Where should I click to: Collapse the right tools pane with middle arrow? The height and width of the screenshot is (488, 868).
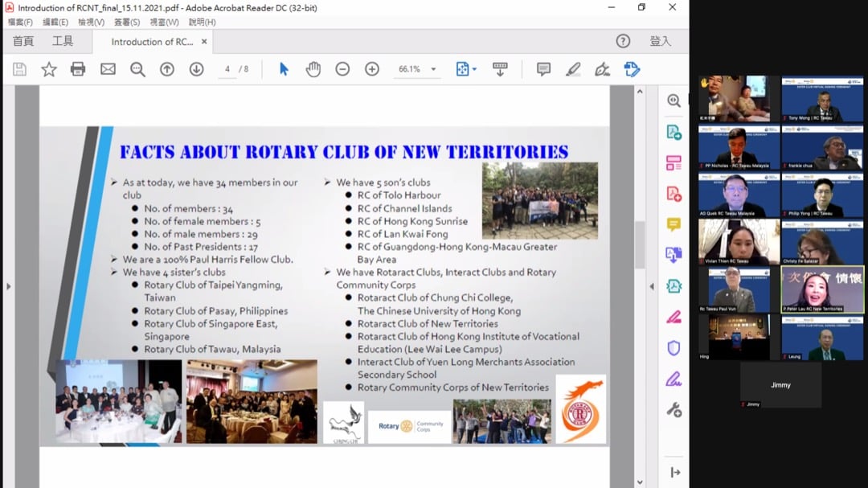(x=652, y=286)
